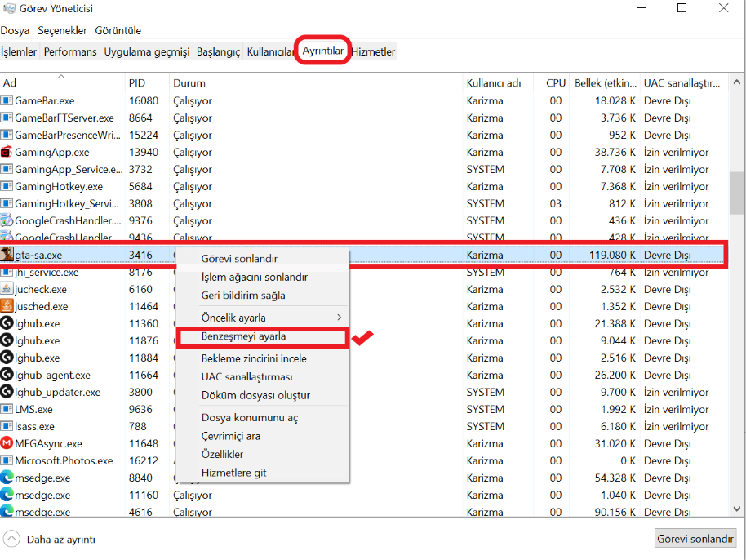Screen dimensions: 746x560
Task: Open the Görüntüle menu
Action: [x=118, y=30]
